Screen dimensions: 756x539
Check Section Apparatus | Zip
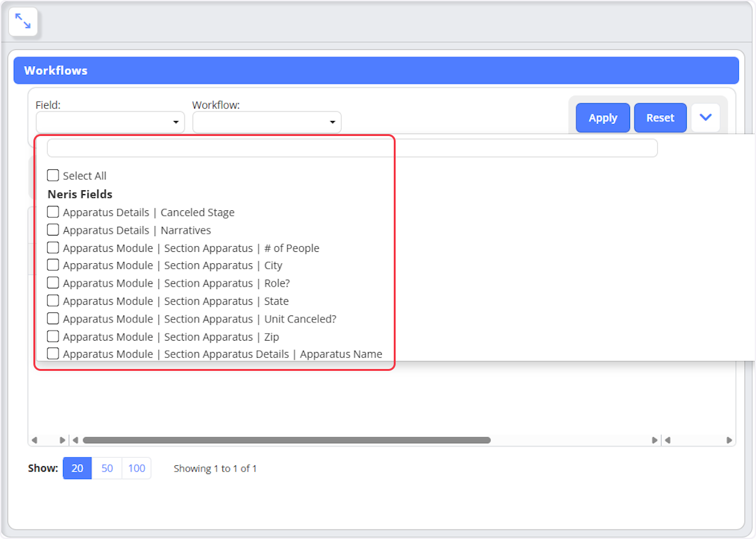tap(53, 336)
